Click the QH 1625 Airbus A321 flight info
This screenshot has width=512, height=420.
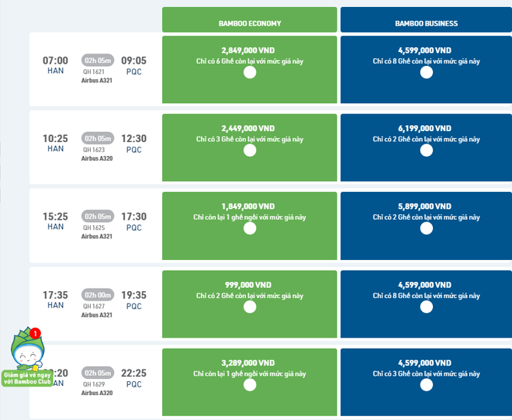(97, 231)
